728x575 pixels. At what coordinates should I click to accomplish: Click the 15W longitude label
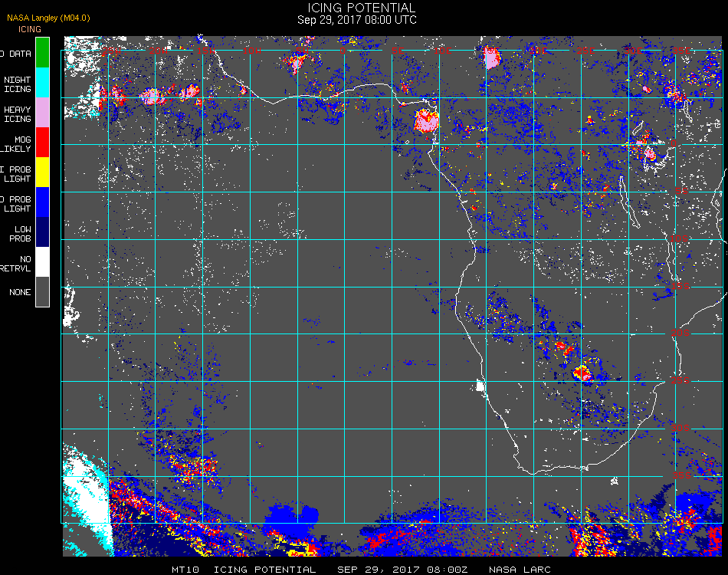click(205, 51)
